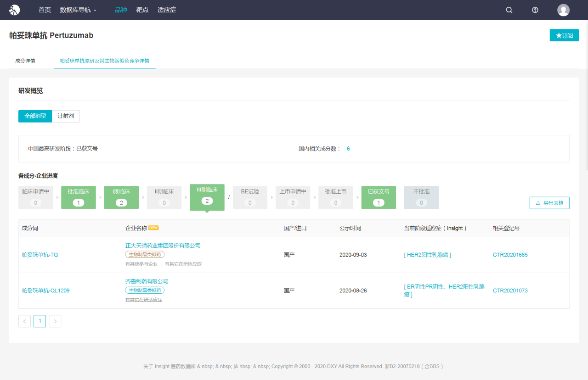Click 有其它在研适应症 under 齐鲁制药

tap(144, 300)
